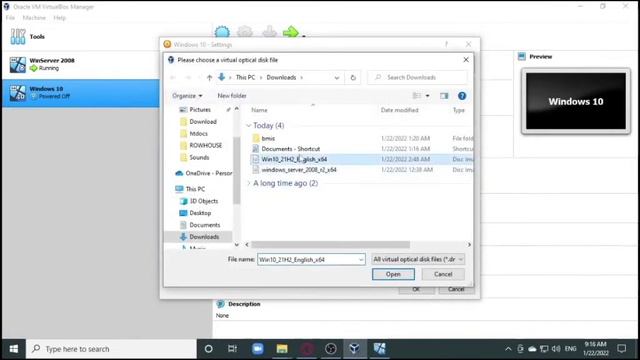The height and width of the screenshot is (360, 640).
Task: Click the horizontal scrollbar of file list
Action: (330, 244)
